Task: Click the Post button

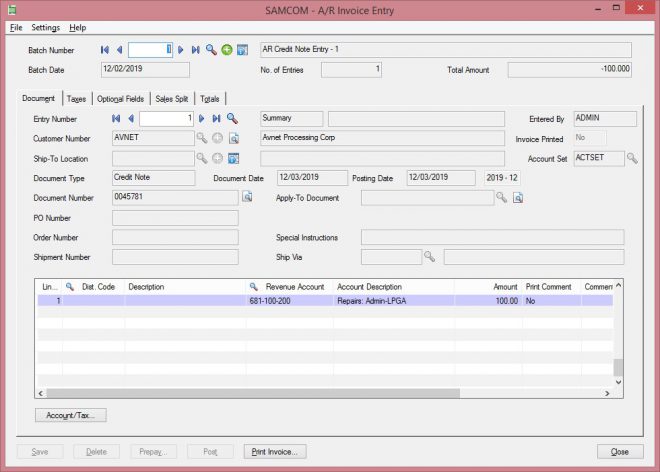Action: (210, 452)
